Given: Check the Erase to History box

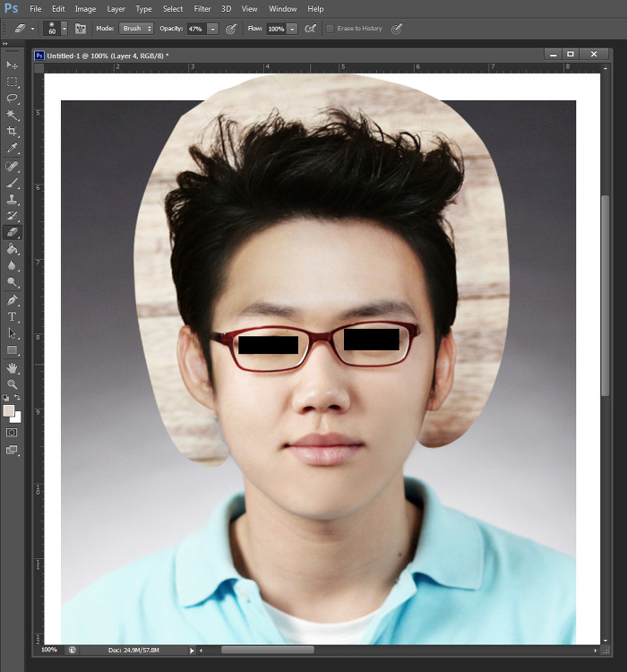Looking at the screenshot, I should pyautogui.click(x=330, y=29).
